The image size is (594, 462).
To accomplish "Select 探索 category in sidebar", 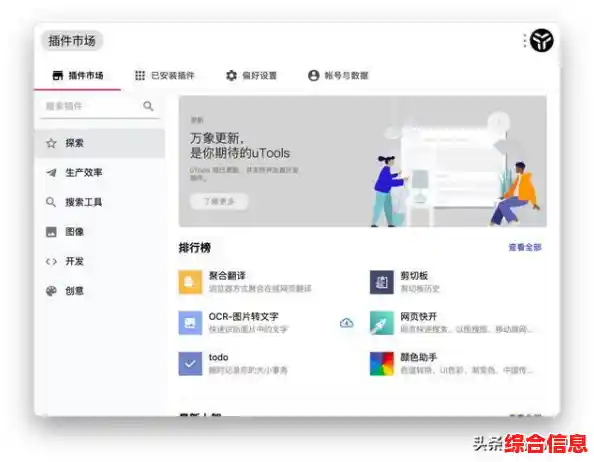I will pyautogui.click(x=100, y=143).
